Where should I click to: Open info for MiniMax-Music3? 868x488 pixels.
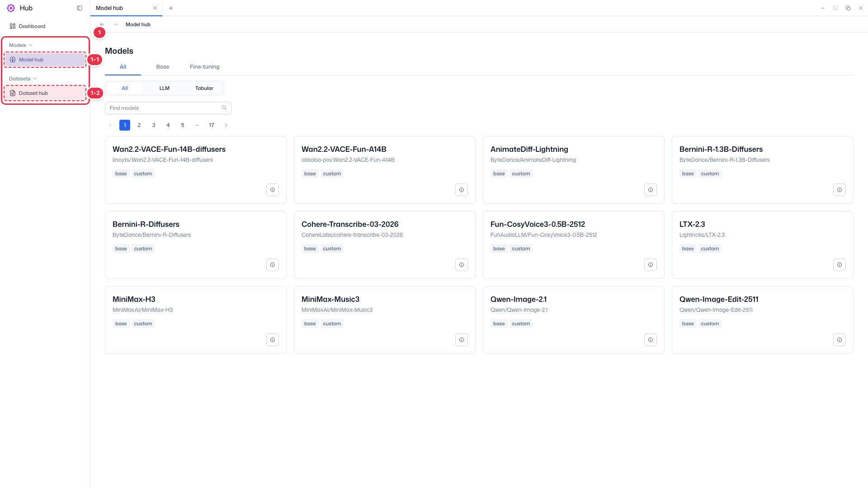coord(462,340)
